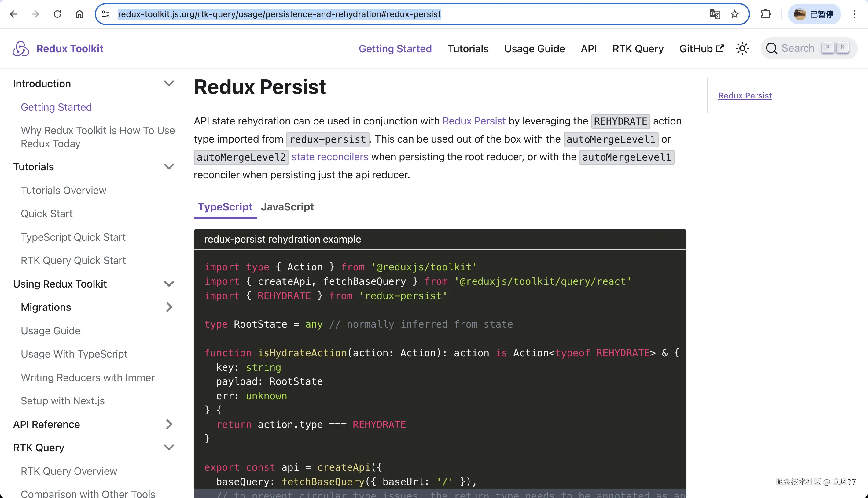The image size is (868, 498).
Task: Open the paused profile avatar button
Action: tap(814, 14)
